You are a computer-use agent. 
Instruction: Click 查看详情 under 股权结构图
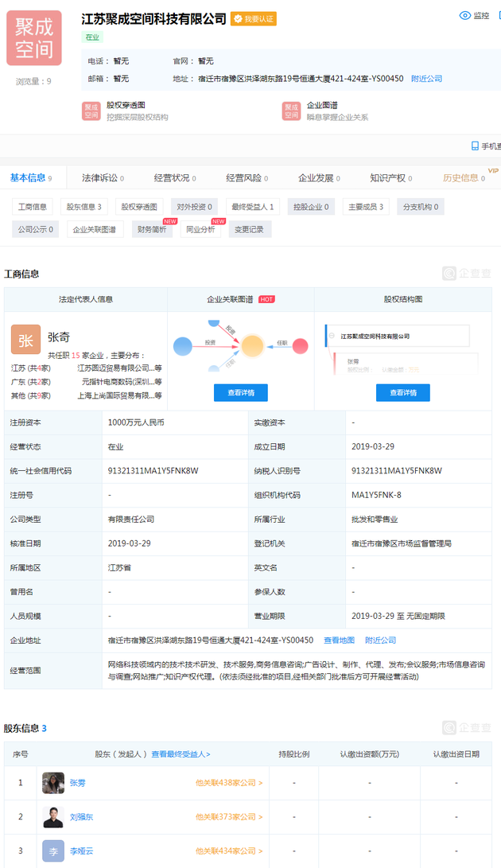(402, 392)
